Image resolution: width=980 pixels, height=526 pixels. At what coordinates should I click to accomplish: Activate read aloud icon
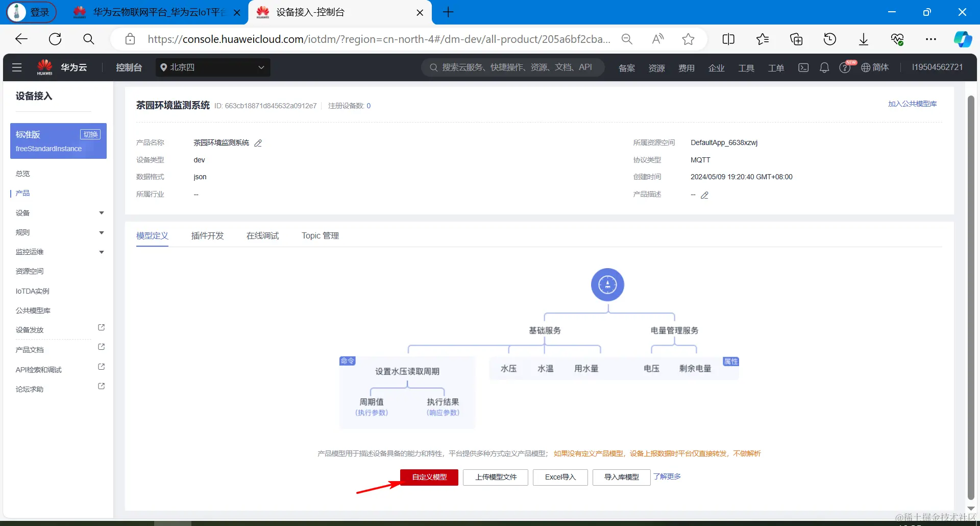658,39
